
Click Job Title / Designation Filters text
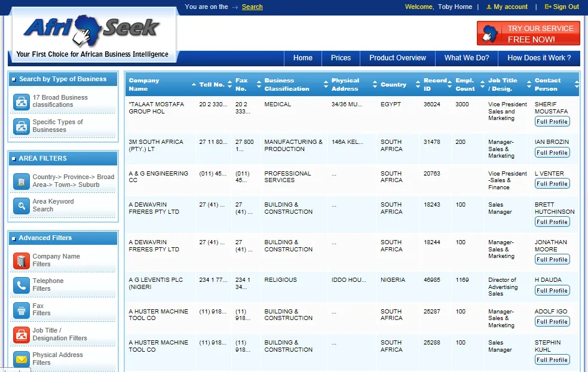pos(60,334)
